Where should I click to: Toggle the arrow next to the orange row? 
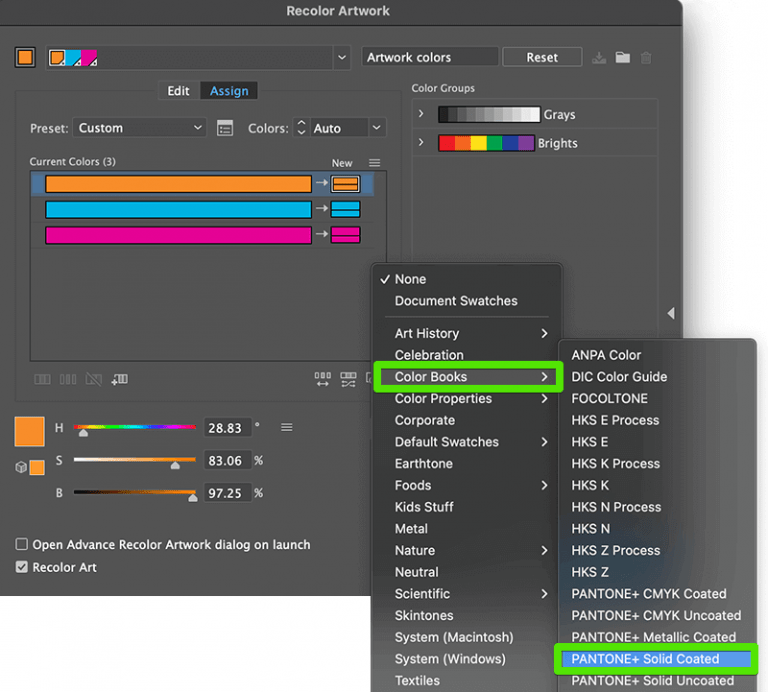point(321,183)
